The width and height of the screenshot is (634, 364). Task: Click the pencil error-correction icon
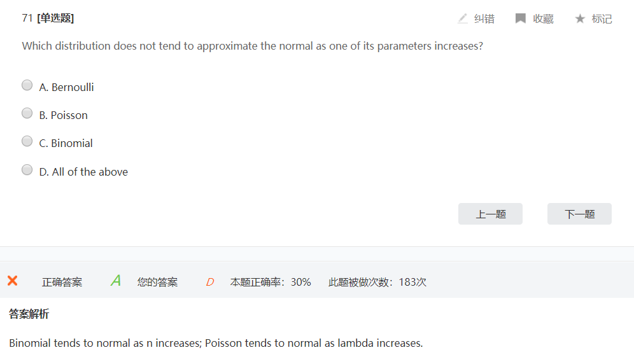coord(463,18)
